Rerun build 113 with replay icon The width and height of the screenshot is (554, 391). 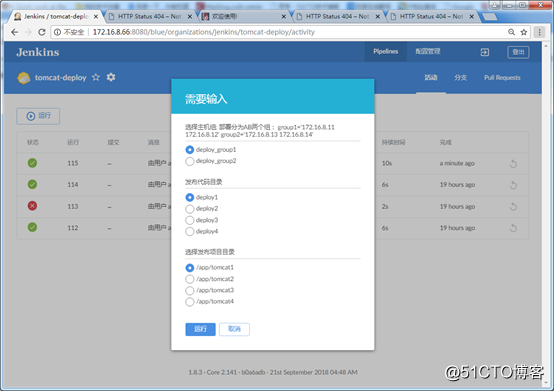tap(513, 207)
